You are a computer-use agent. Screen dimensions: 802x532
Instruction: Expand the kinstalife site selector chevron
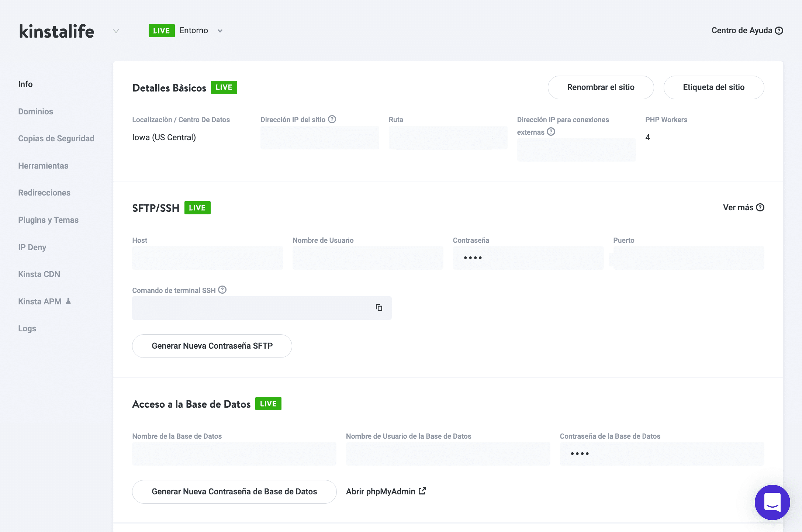(x=116, y=31)
